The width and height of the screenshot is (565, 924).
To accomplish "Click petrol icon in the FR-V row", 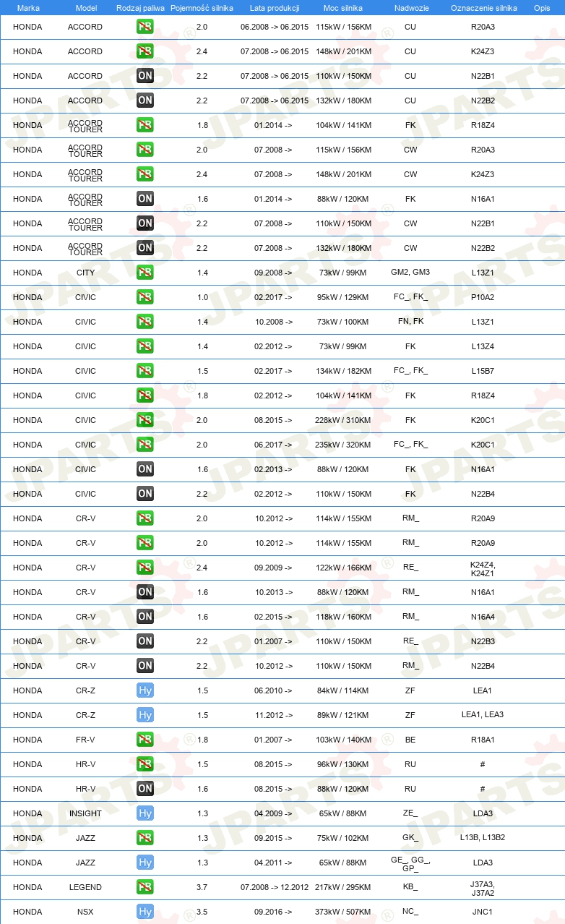I will coord(145,740).
